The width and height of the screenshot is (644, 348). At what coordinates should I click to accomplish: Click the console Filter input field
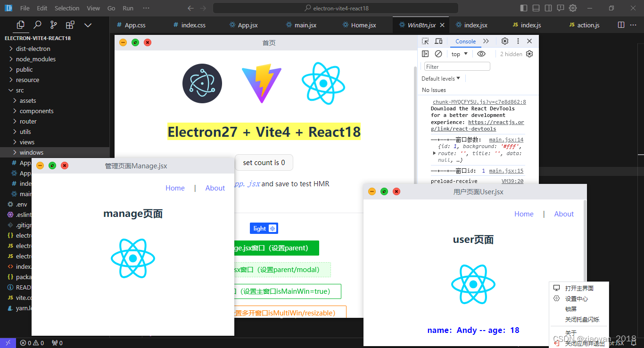click(457, 66)
